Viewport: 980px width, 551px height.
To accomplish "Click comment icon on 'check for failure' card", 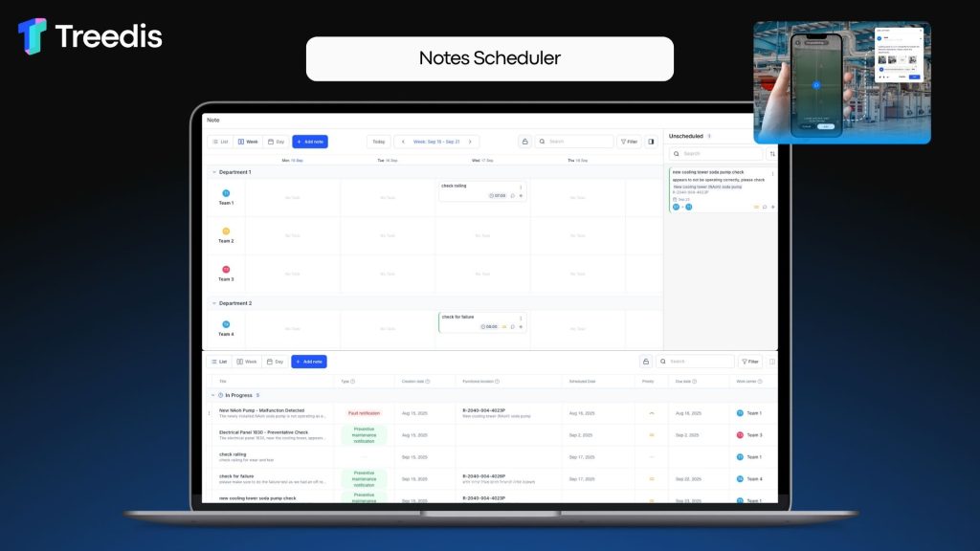I will pyautogui.click(x=513, y=326).
